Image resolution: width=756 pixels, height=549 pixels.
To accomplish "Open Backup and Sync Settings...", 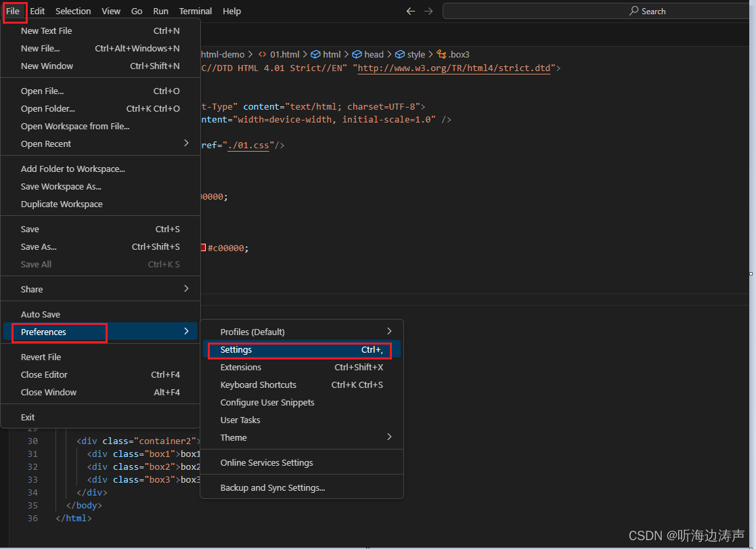I will click(302, 487).
